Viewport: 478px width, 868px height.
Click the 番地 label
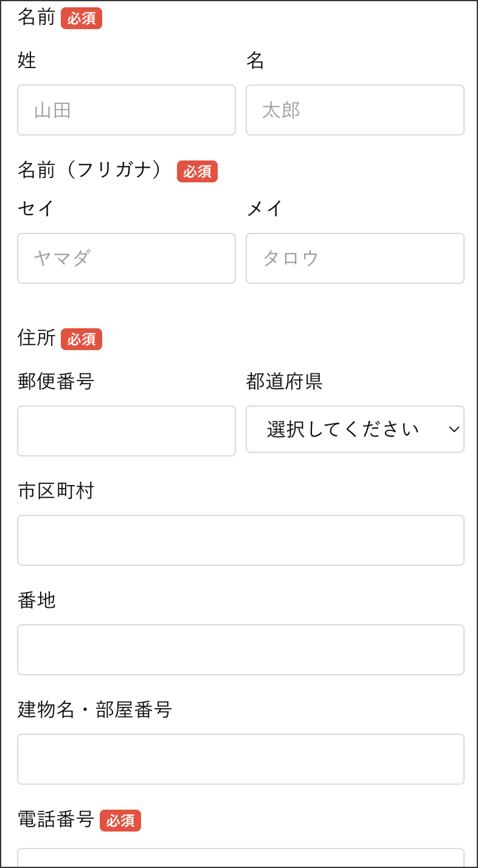(x=37, y=600)
